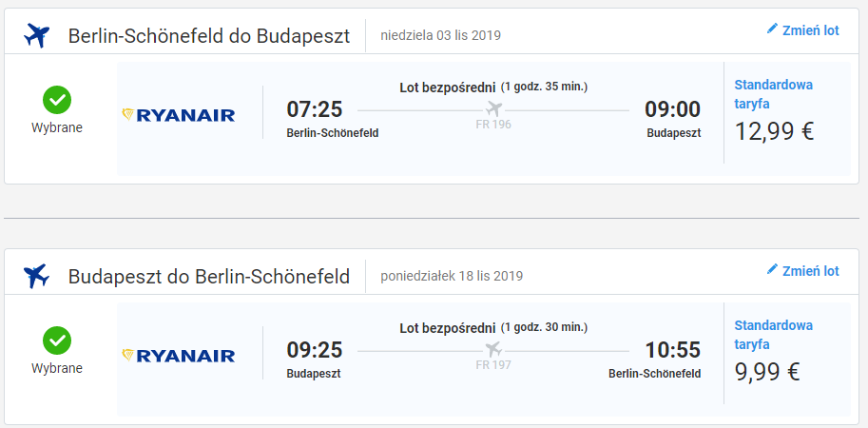Select the 9,99 € price
868x428 pixels.
[768, 372]
